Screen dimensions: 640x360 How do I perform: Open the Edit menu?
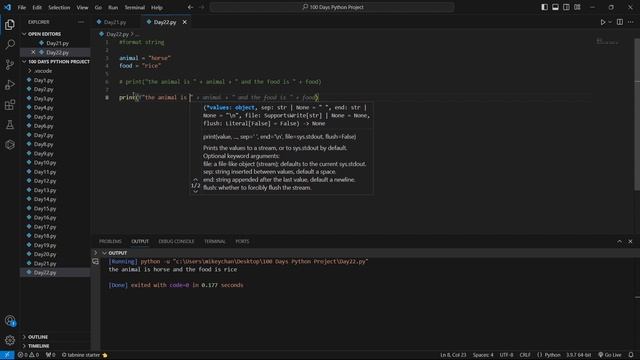(x=37, y=7)
